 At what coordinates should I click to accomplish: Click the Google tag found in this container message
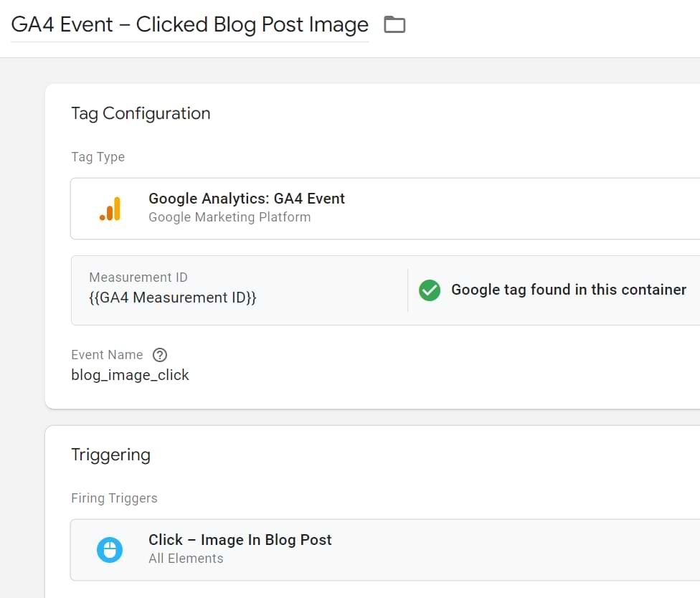point(568,290)
